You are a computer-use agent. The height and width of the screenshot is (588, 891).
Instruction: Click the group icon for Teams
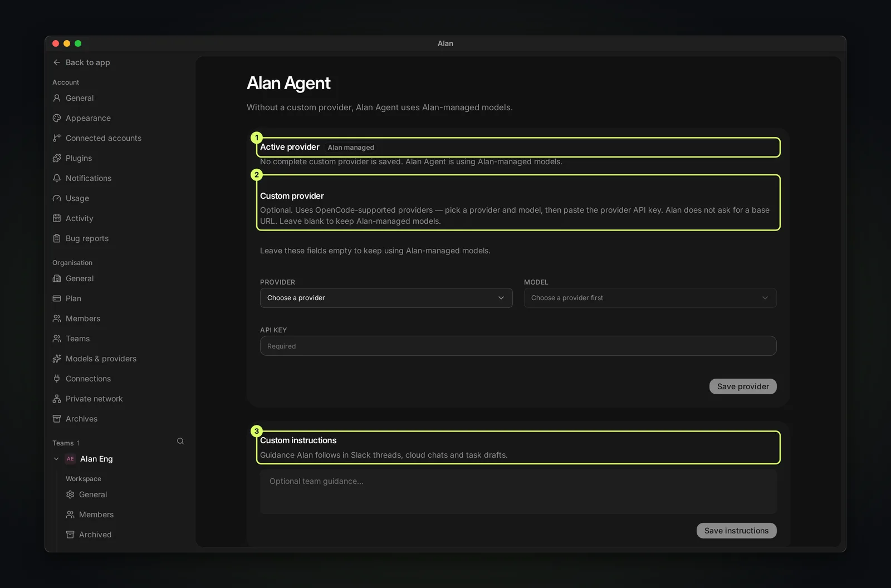click(57, 339)
